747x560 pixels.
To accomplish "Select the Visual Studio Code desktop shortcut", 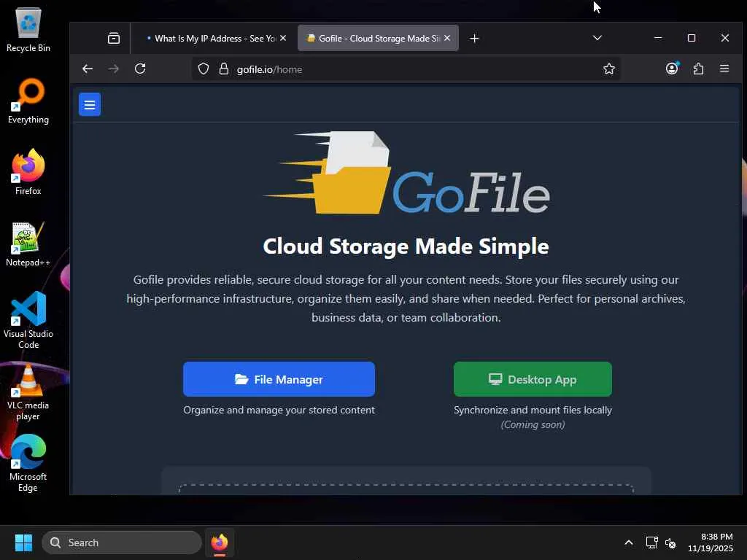I will (28, 320).
